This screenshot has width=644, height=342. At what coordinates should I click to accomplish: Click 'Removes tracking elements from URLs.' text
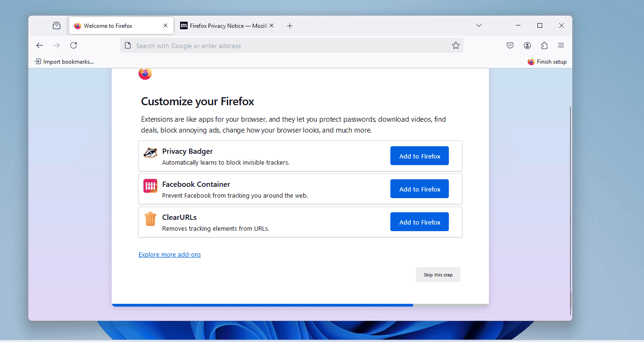point(215,229)
